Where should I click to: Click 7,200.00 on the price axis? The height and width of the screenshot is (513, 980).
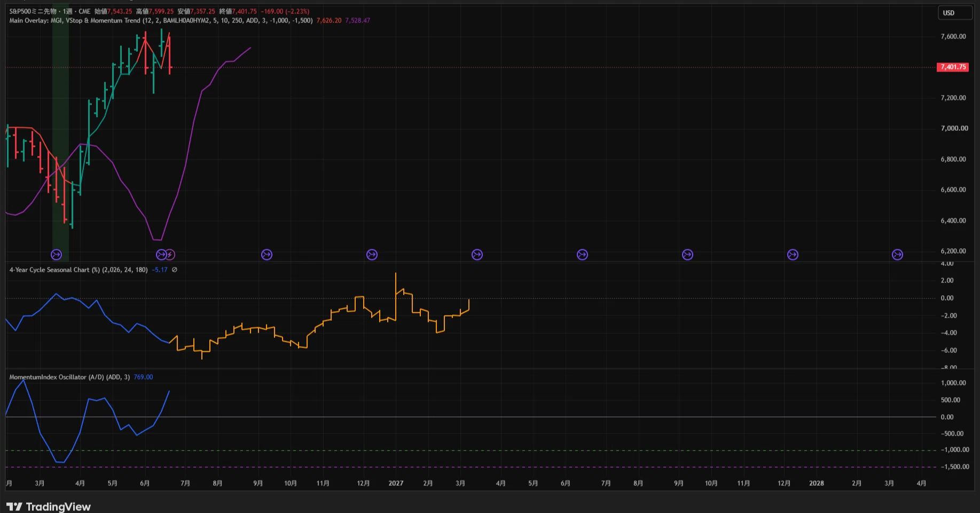pyautogui.click(x=953, y=98)
